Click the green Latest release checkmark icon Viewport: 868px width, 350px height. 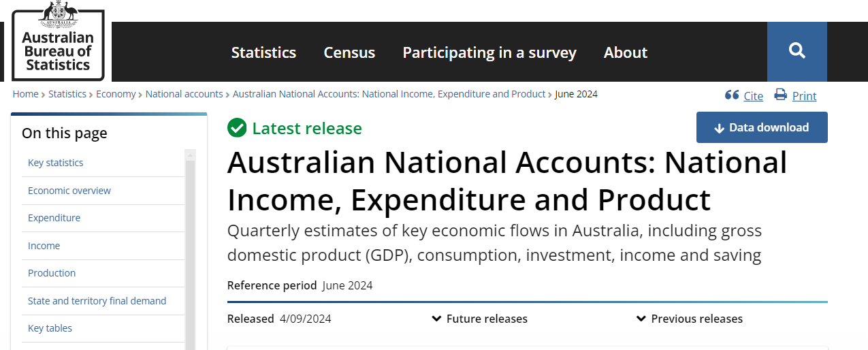coord(237,128)
